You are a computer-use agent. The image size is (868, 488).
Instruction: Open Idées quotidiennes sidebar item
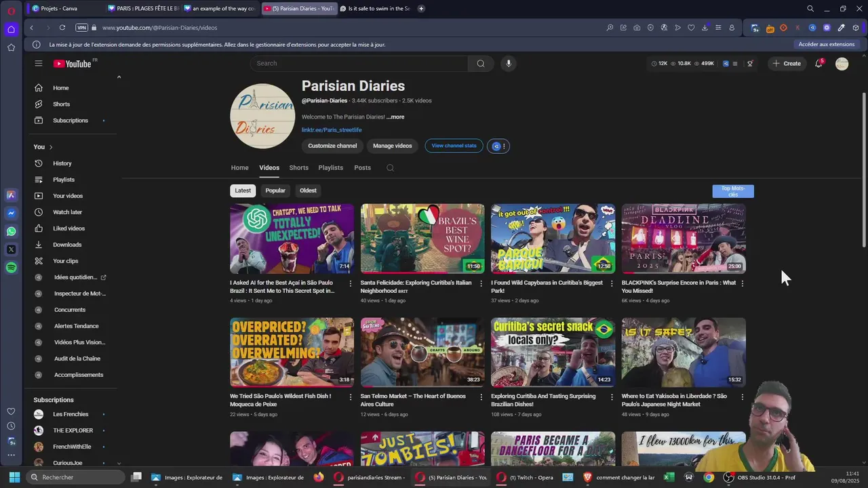[x=75, y=277]
